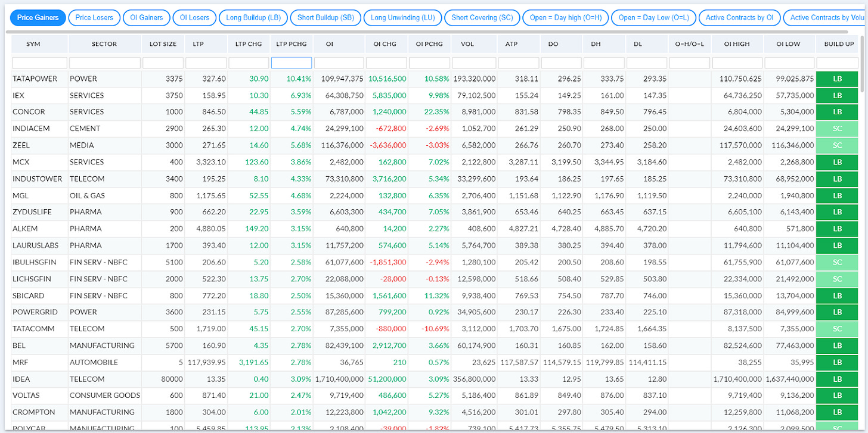This screenshot has width=868, height=433.
Task: Select LAURUSLABS symbol cell
Action: tap(39, 245)
